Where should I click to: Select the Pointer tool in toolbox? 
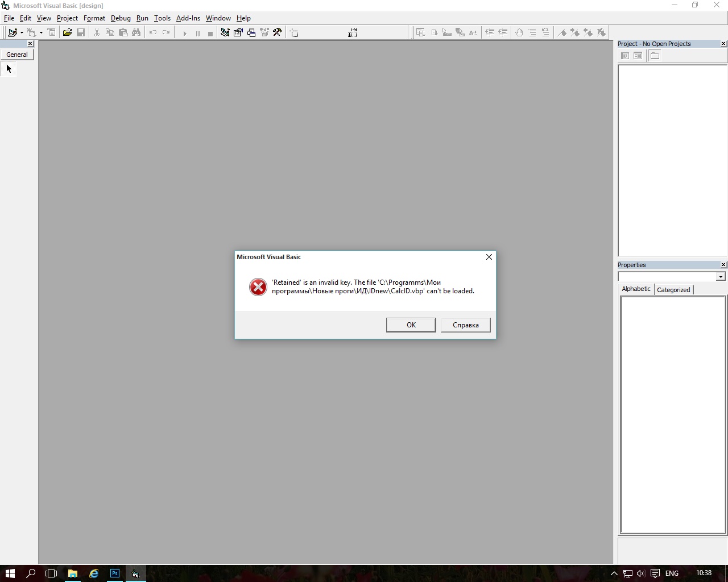pos(9,69)
